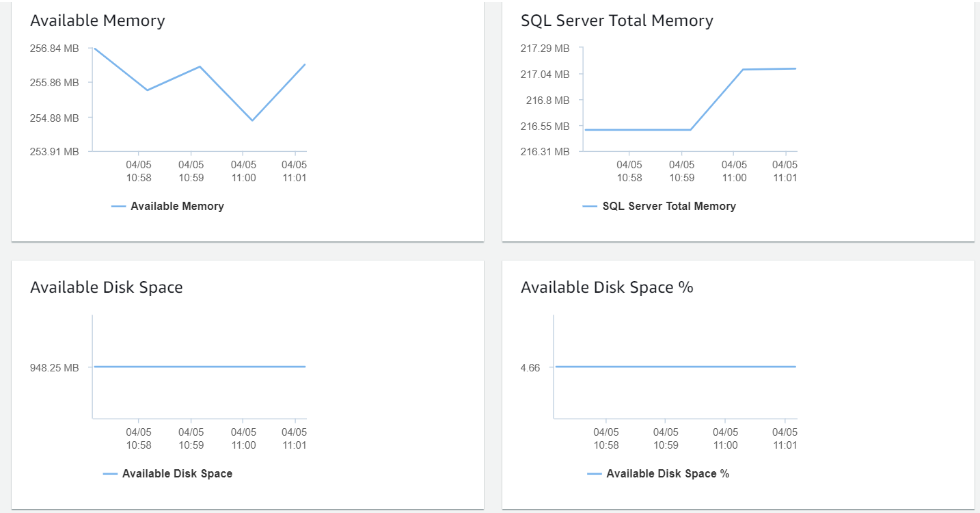Image resolution: width=980 pixels, height=513 pixels.
Task: Toggle the SQL Server Total Memory legend label
Action: [669, 207]
